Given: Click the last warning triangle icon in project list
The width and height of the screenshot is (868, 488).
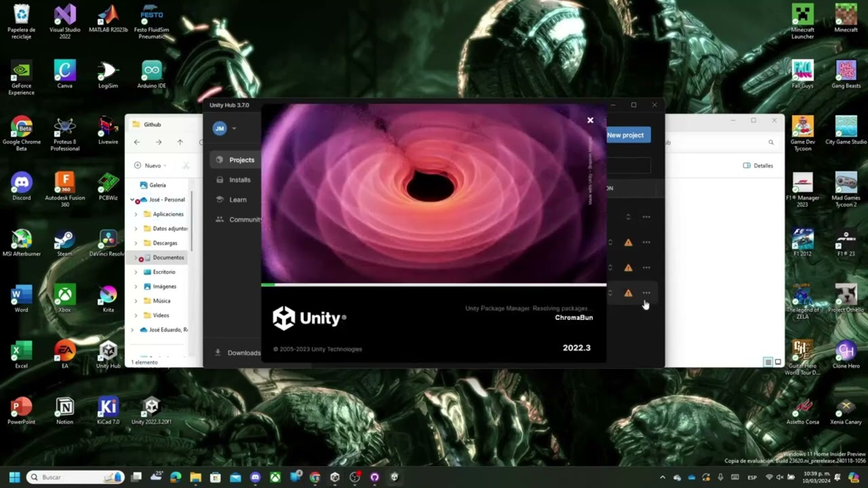Looking at the screenshot, I should (628, 293).
